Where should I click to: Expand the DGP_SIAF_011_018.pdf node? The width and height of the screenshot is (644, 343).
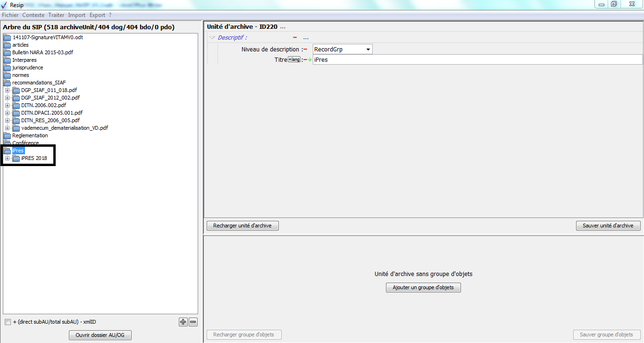(8, 90)
